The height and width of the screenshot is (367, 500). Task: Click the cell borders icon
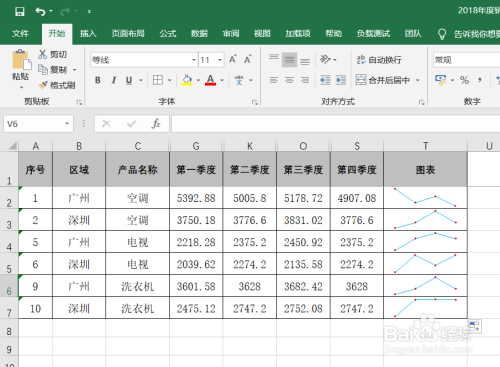(x=158, y=80)
